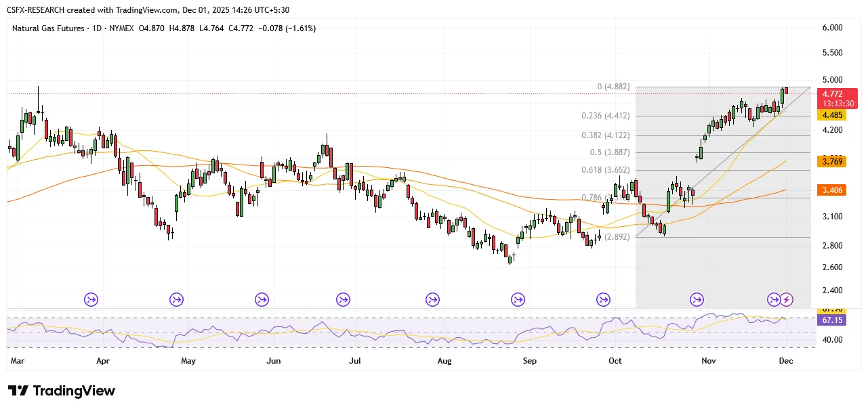Open the late-May contract rollover marker
Image resolution: width=868 pixels, height=411 pixels.
tap(262, 299)
